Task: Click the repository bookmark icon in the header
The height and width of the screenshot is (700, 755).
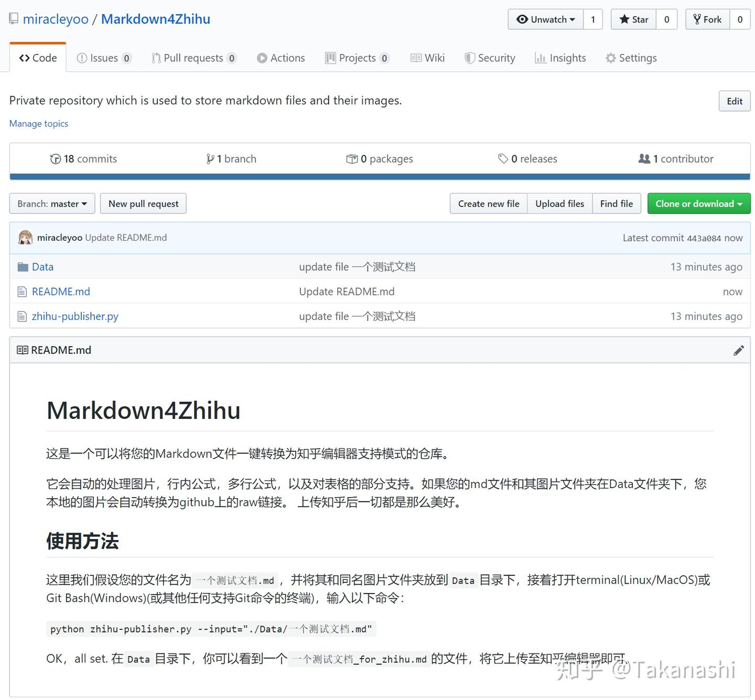Action: [14, 18]
